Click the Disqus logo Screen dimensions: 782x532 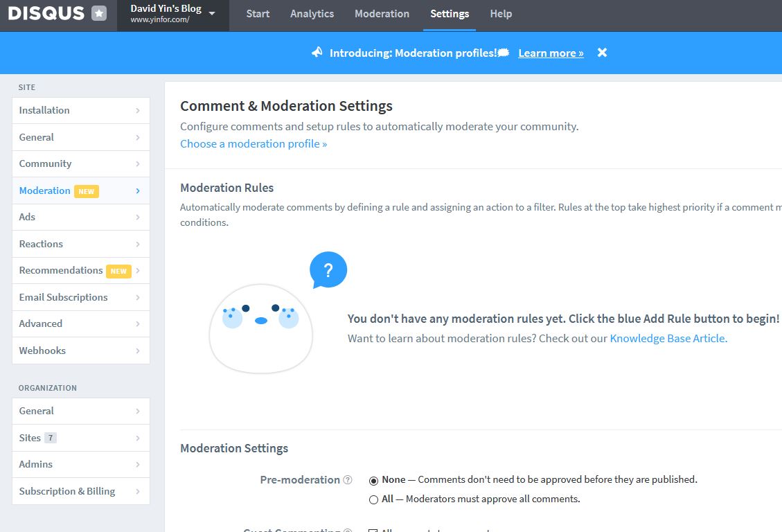(46, 13)
